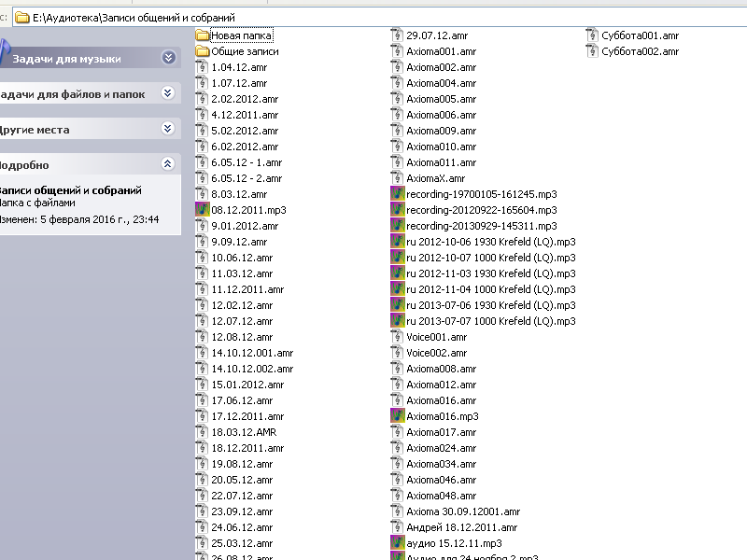Select file ru 2012-10-06 1930 Krefeld (LQ).mp3
The width and height of the screenshot is (747, 560).
point(490,242)
